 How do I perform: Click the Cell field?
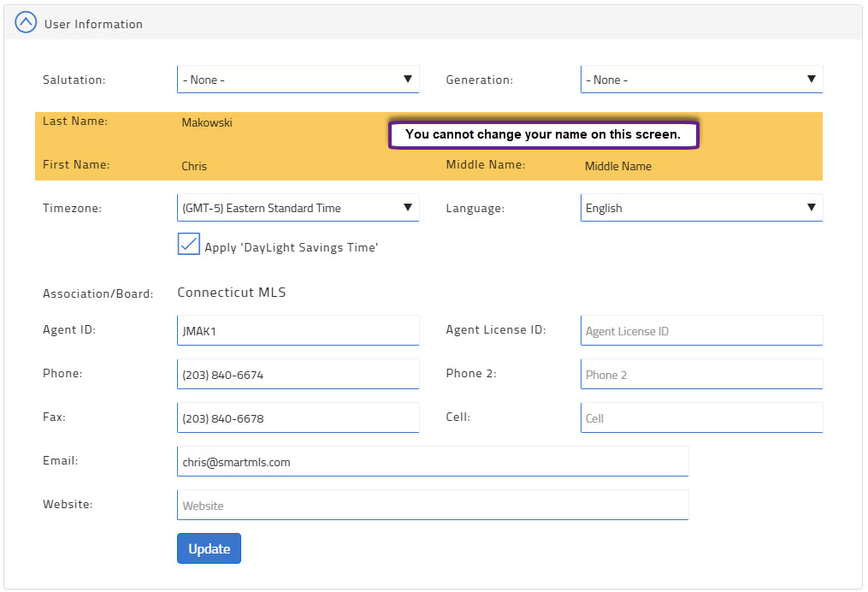[701, 418]
